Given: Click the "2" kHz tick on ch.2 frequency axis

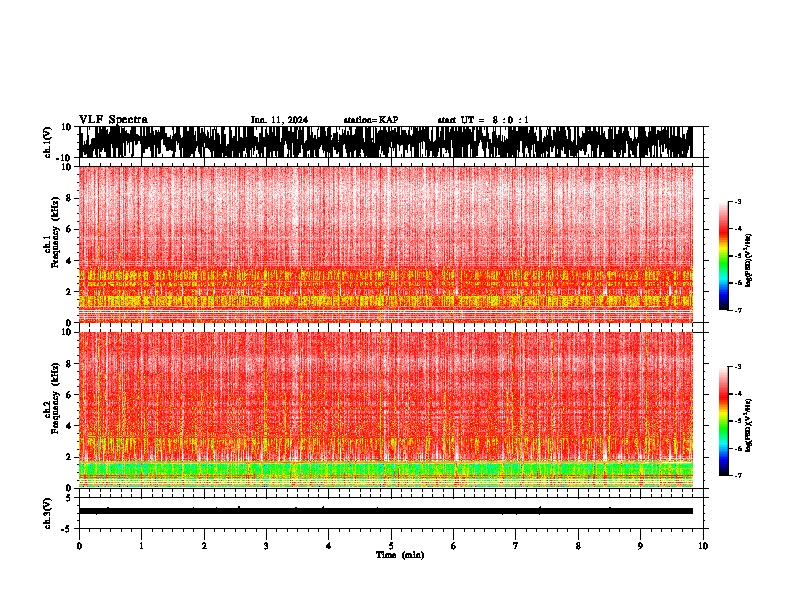Looking at the screenshot, I should (69, 457).
